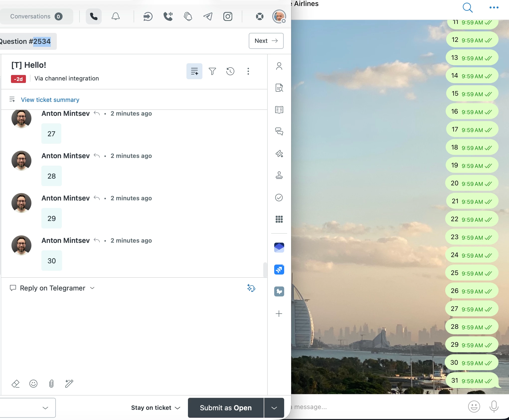Open the apps grid icon in sidebar
Image resolution: width=509 pixels, height=420 pixels.
pos(279,219)
